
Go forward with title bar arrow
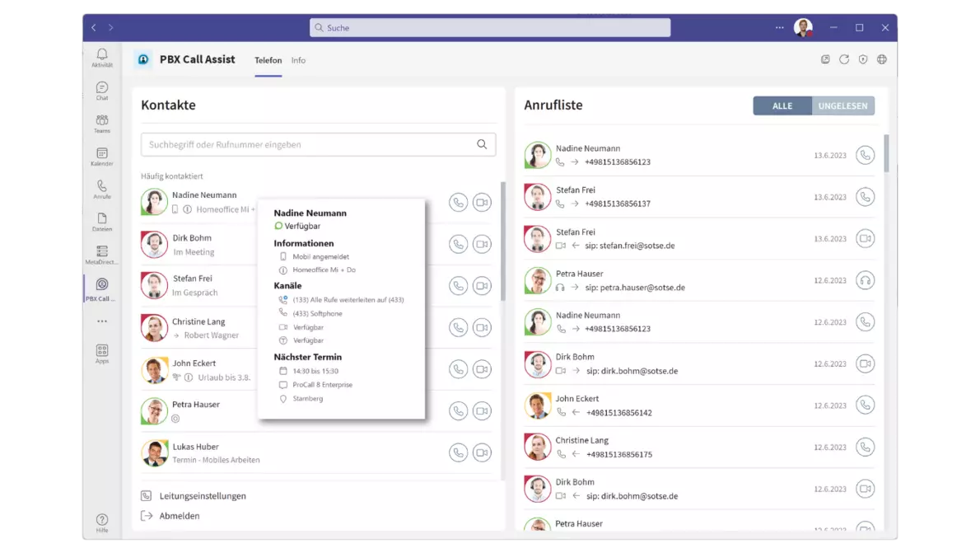[110, 27]
